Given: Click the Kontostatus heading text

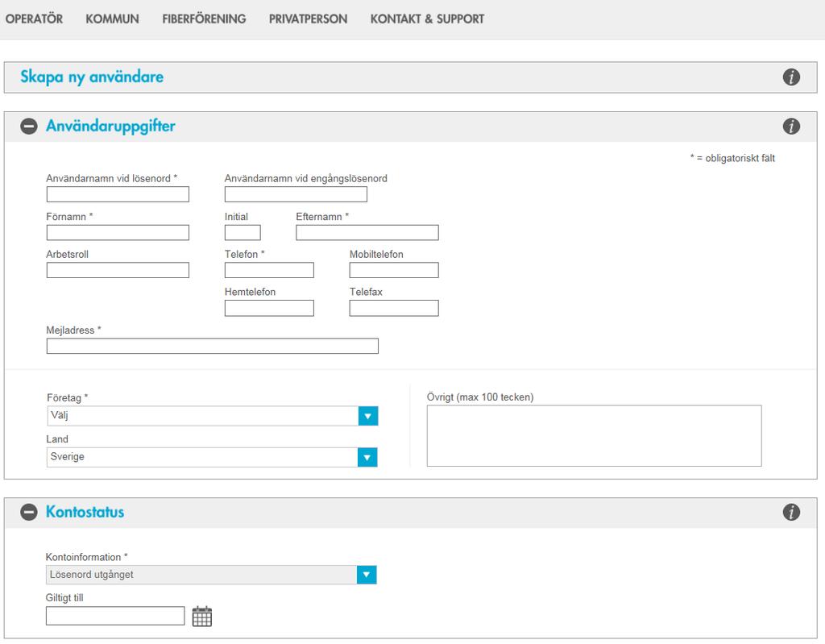Looking at the screenshot, I should click(85, 512).
